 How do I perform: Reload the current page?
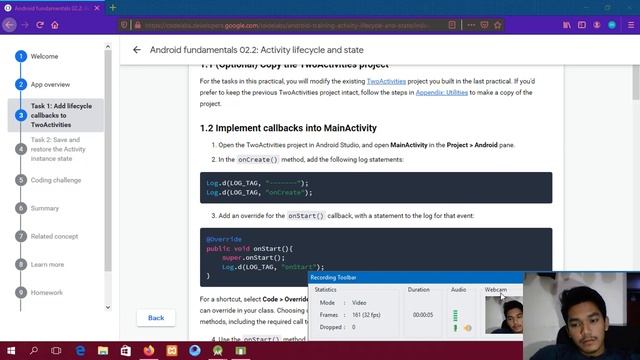click(x=40, y=25)
